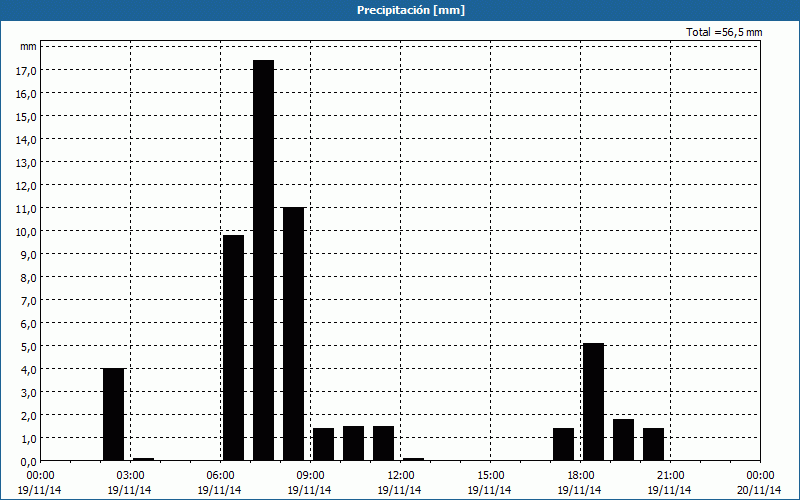Screen dimensions: 800x500
Task: Click the 'mm' unit label on y-axis
Action: click(x=29, y=46)
